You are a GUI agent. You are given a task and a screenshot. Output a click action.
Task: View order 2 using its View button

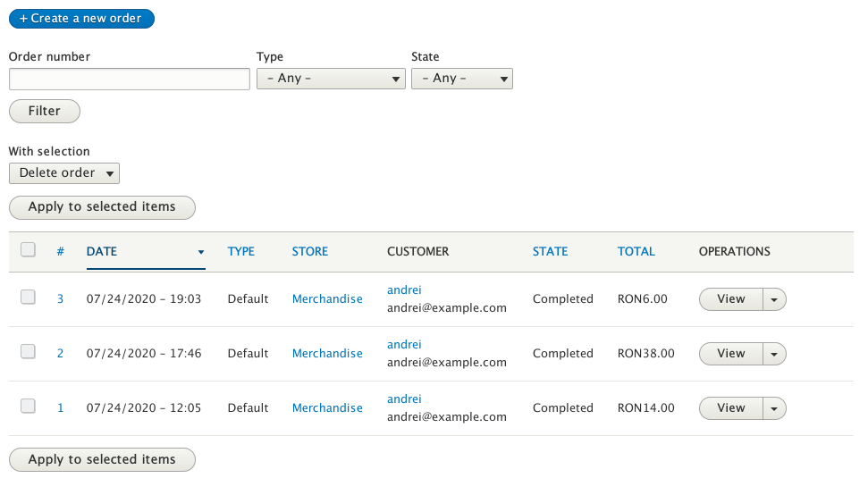click(x=730, y=354)
